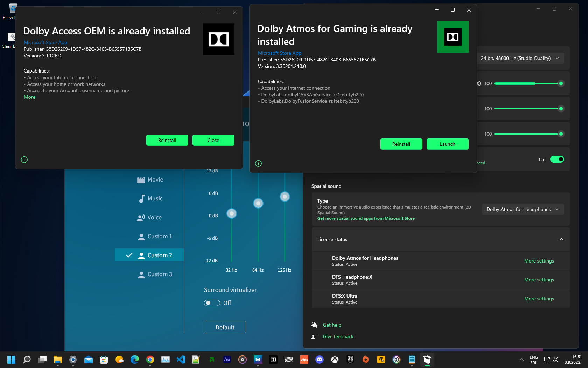Open the Mail app on the taskbar
The height and width of the screenshot is (368, 588).
(89, 360)
